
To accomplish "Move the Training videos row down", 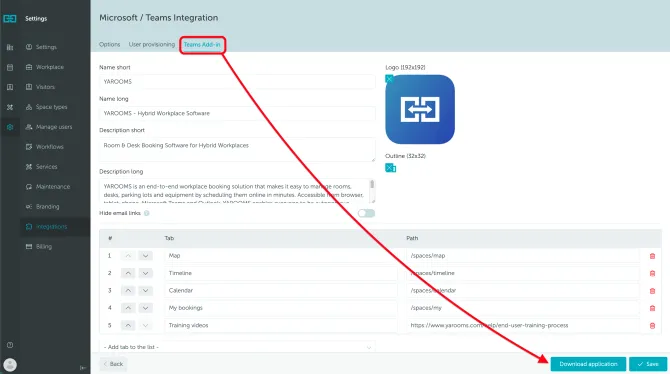I will (x=145, y=325).
